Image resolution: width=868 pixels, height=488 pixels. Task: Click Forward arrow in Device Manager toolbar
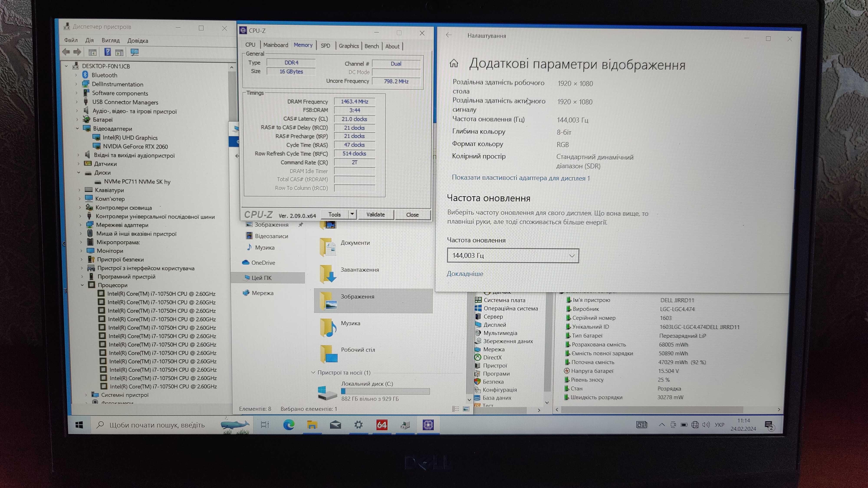tap(77, 52)
